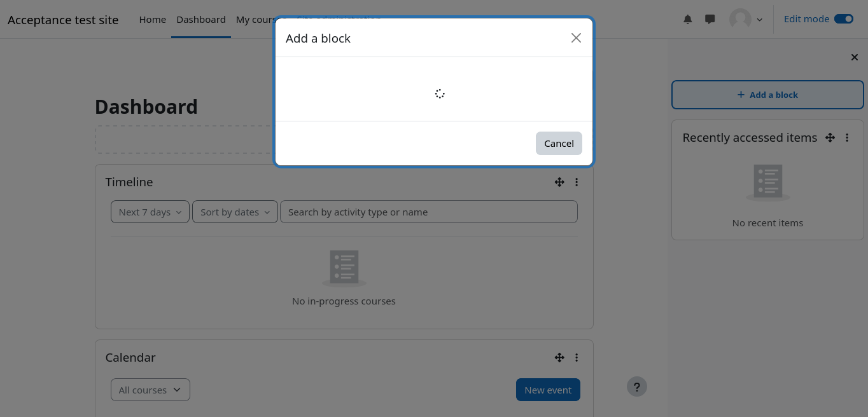Close the block drawer with X icon
868x417 pixels.
(855, 58)
